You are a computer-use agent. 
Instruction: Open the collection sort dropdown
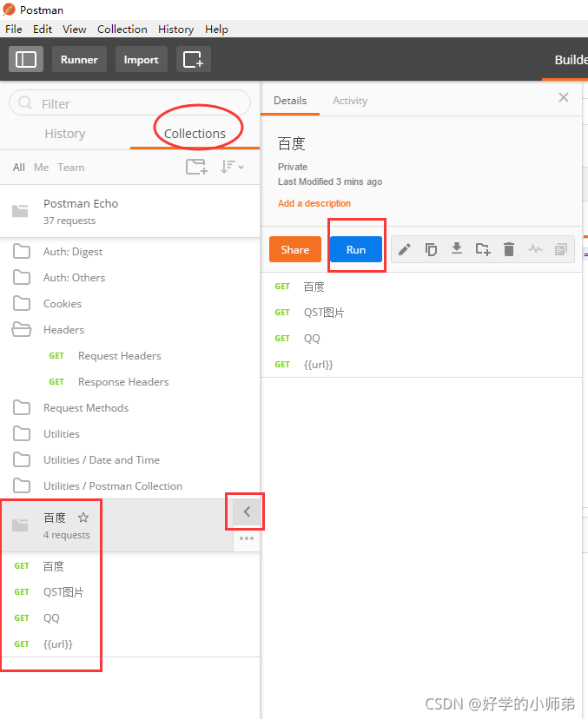[232, 167]
